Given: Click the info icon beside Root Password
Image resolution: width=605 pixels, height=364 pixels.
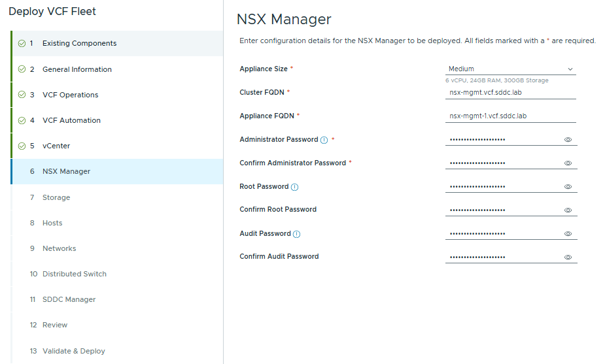Looking at the screenshot, I should tap(294, 187).
